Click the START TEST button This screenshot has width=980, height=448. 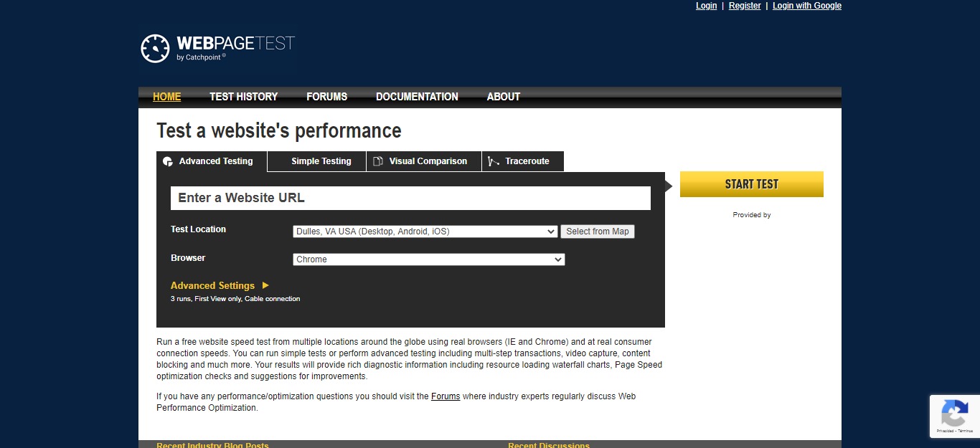click(752, 184)
